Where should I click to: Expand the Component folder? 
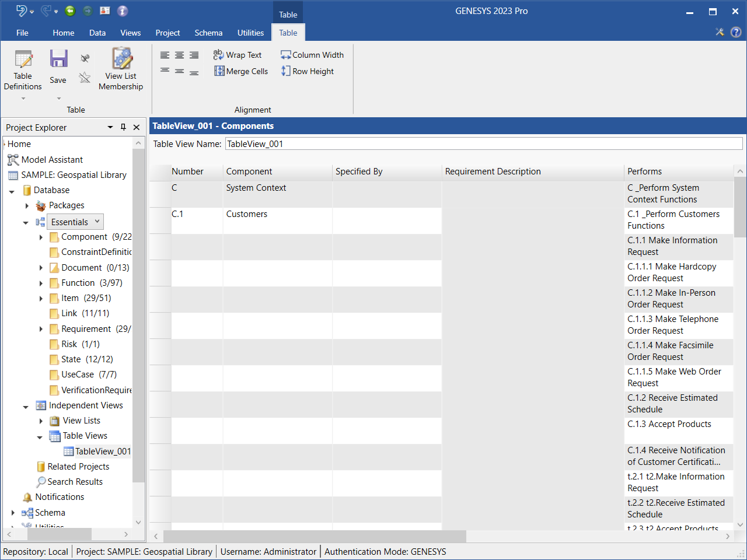point(41,237)
